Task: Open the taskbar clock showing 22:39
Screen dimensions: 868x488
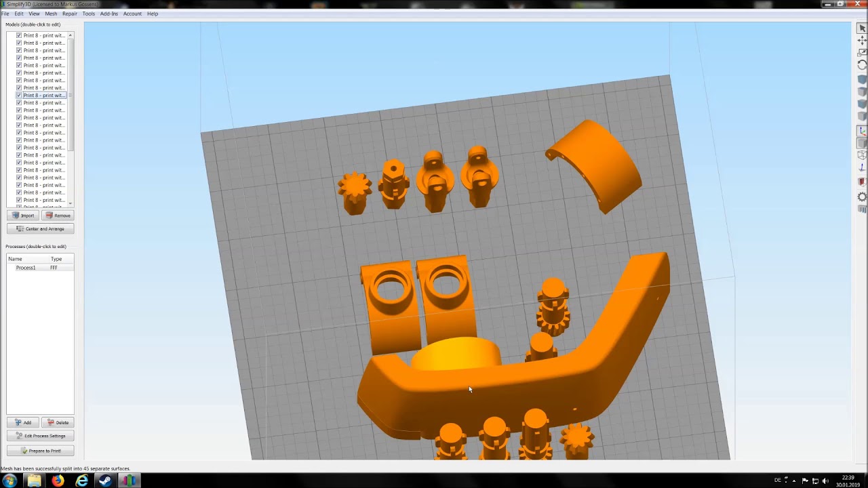Action: [x=848, y=481]
